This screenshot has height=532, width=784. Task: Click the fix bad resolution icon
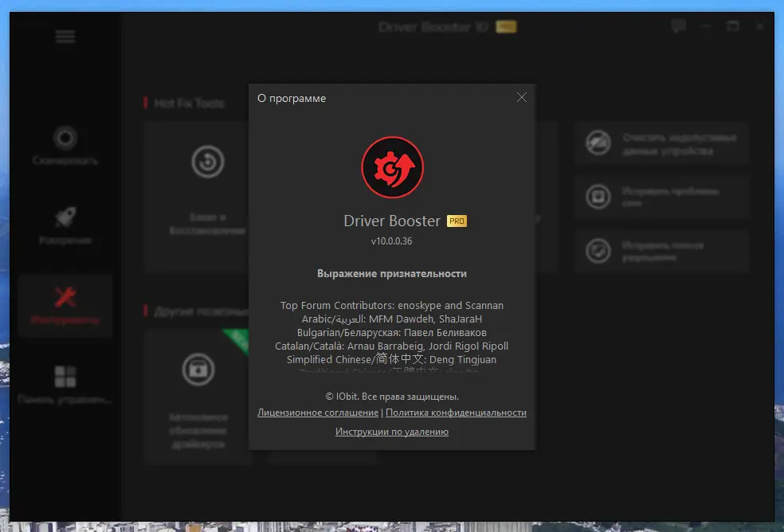point(598,251)
